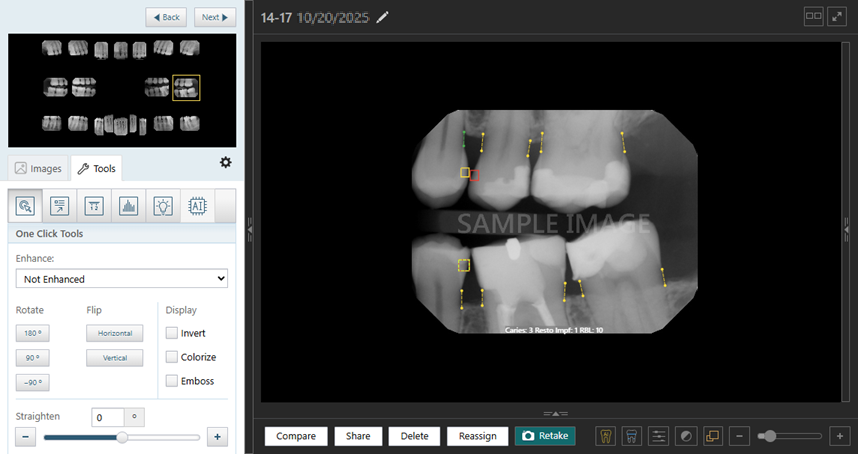Click the overlay layers icon

tap(712, 436)
